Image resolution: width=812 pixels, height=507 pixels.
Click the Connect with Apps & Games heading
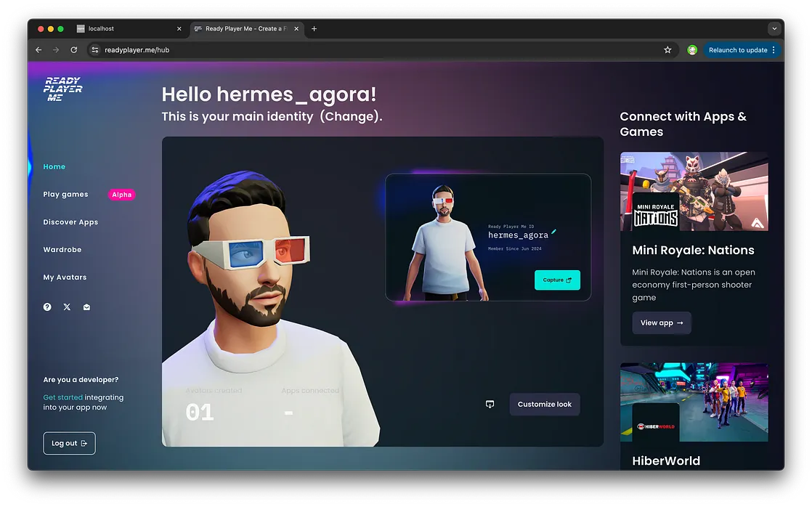click(683, 123)
